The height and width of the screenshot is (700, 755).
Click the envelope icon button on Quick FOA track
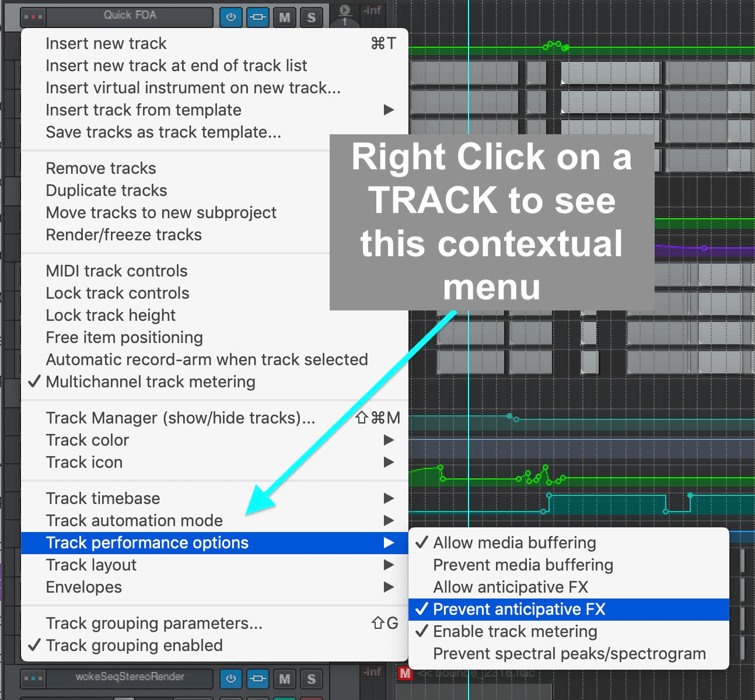point(257,17)
